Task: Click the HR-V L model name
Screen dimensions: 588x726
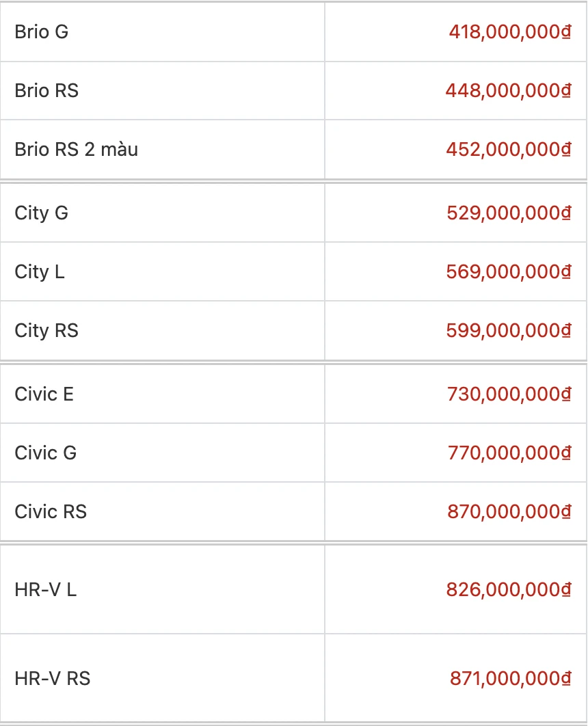Action: click(45, 589)
